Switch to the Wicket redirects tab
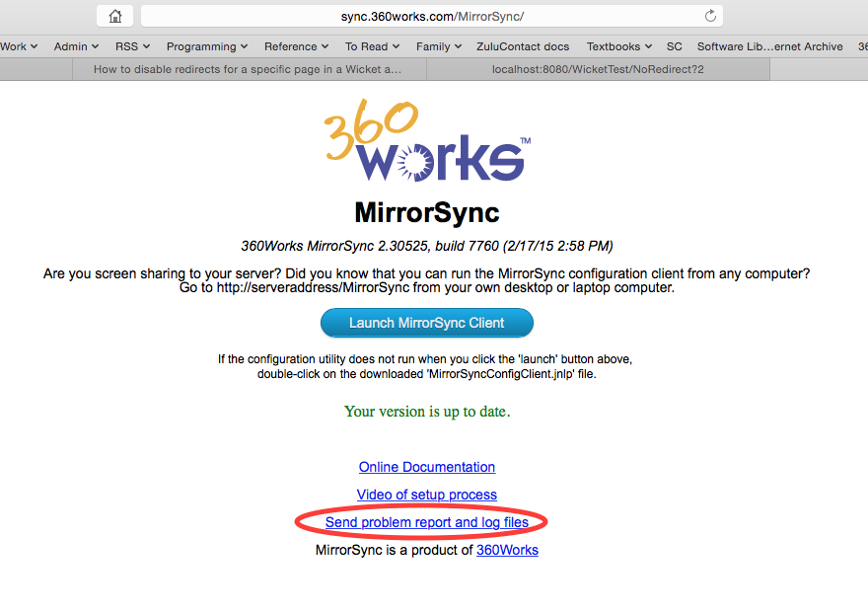This screenshot has width=868, height=612. [x=250, y=69]
